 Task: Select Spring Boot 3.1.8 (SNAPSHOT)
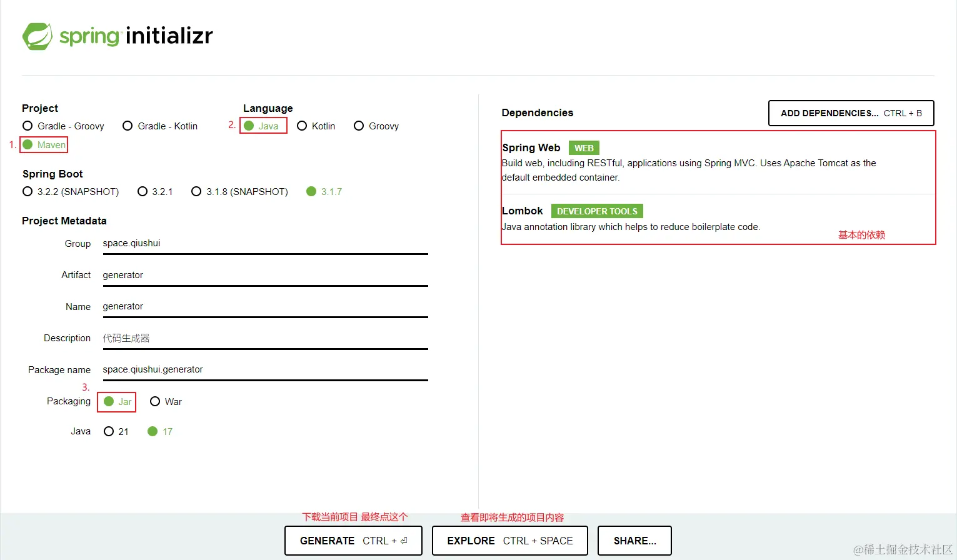(x=239, y=192)
